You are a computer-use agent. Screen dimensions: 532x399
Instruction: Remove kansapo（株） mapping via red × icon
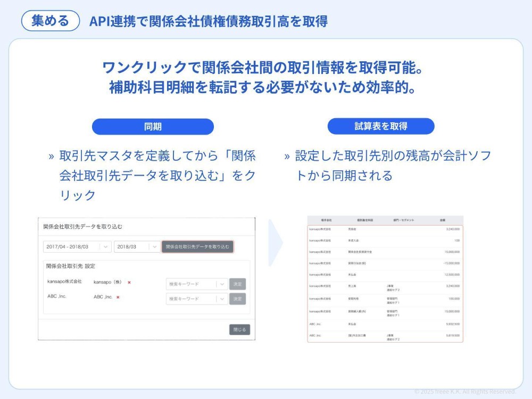pos(129,283)
